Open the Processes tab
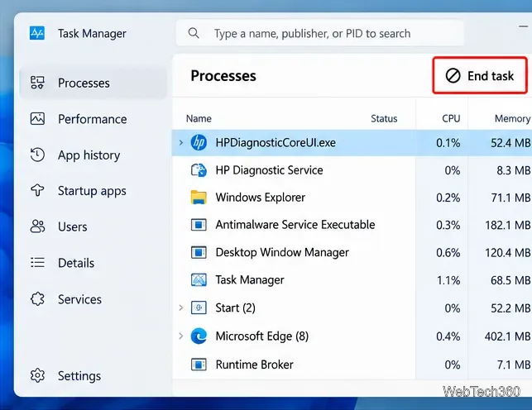 tap(93, 83)
